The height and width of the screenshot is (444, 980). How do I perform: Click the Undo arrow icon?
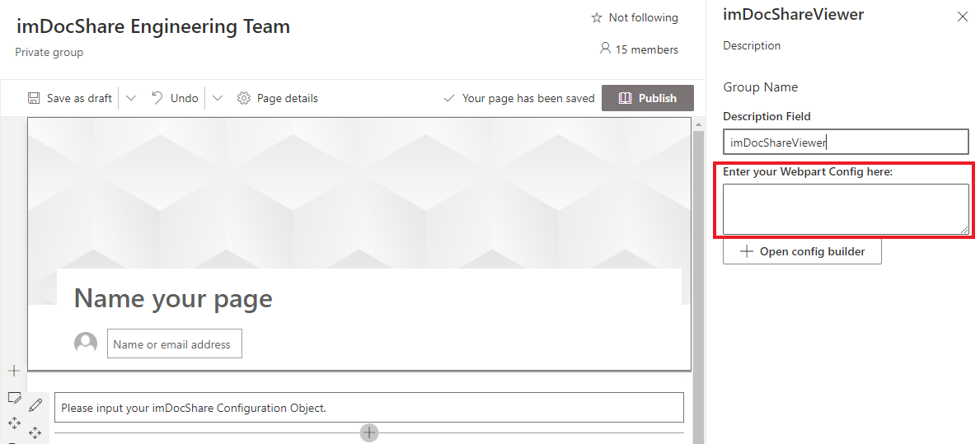click(x=157, y=98)
